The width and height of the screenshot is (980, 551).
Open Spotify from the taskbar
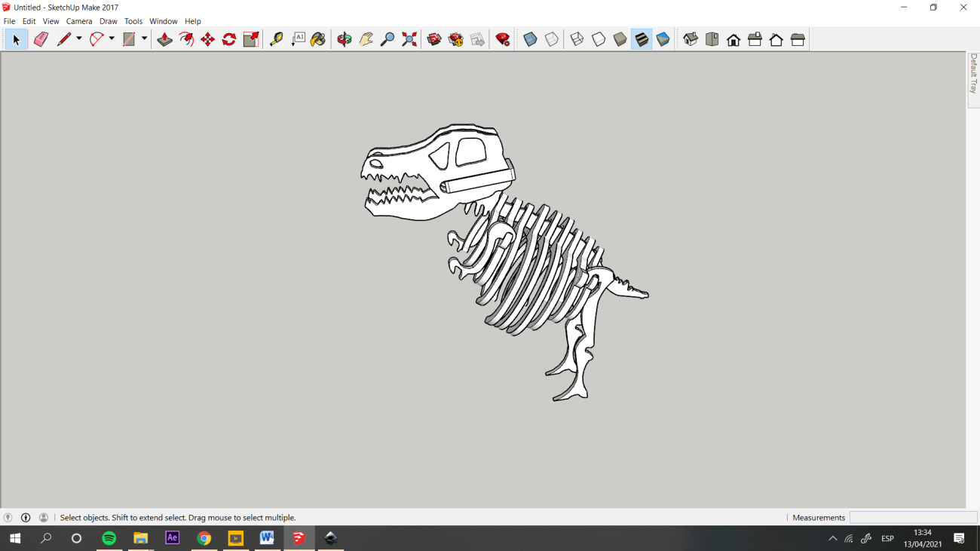[109, 538]
